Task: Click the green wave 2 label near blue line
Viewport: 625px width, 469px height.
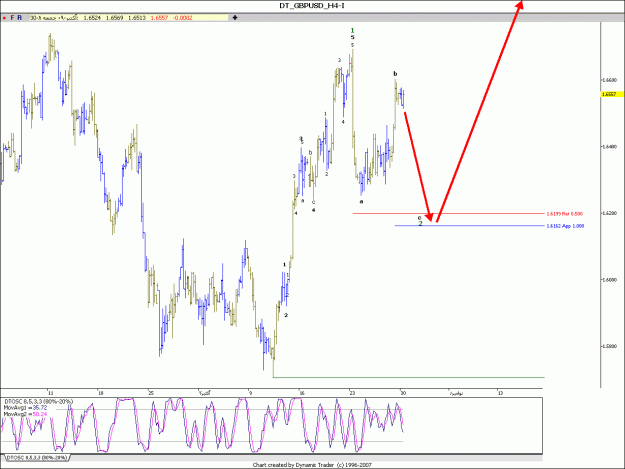Action: 421,224
